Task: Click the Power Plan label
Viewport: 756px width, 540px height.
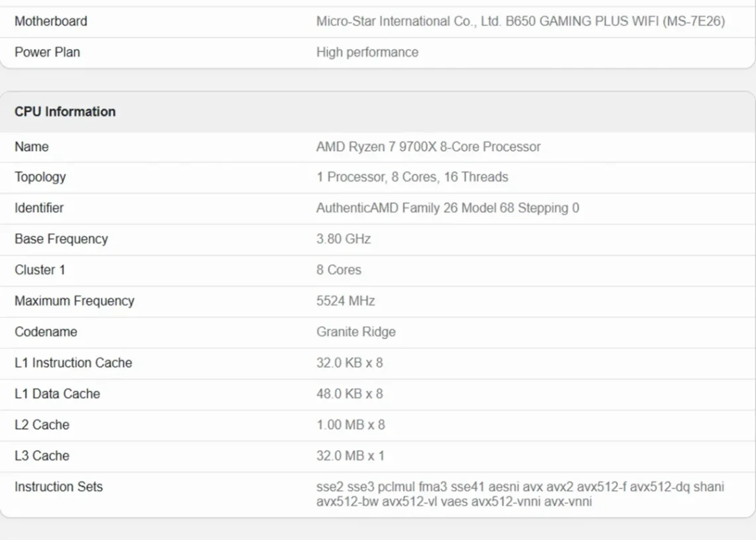Action: 47,52
